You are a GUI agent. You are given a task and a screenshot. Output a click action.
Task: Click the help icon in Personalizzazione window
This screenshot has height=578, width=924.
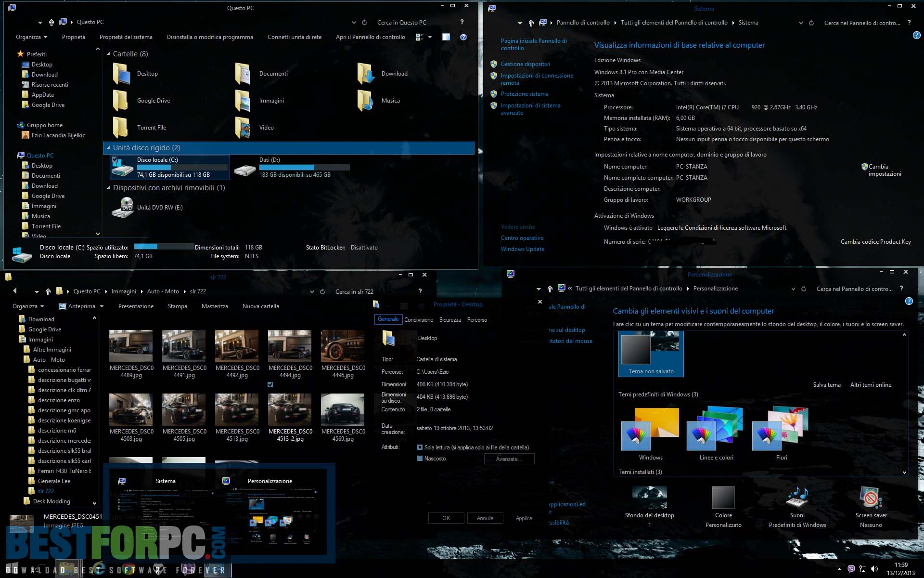click(x=909, y=301)
